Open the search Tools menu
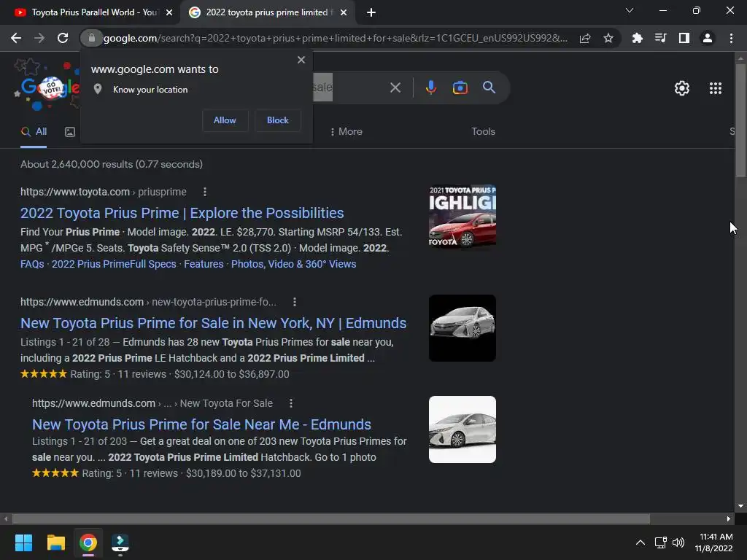 tap(483, 132)
